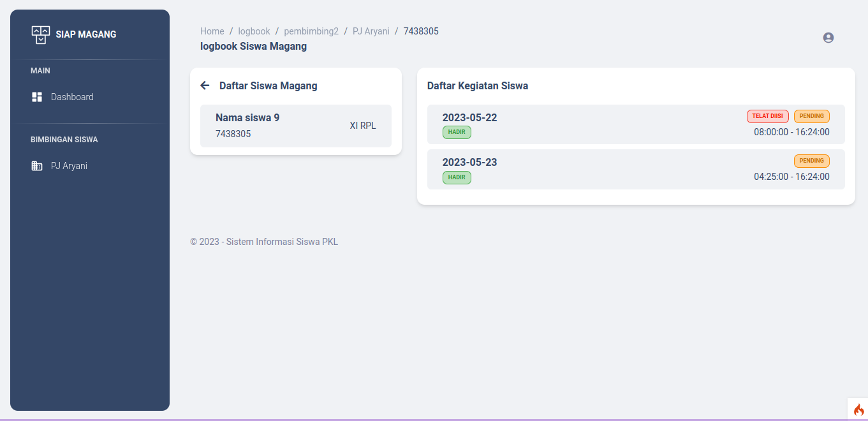
Task: Select PJ Aryani in the breadcrumb trail
Action: click(x=371, y=31)
